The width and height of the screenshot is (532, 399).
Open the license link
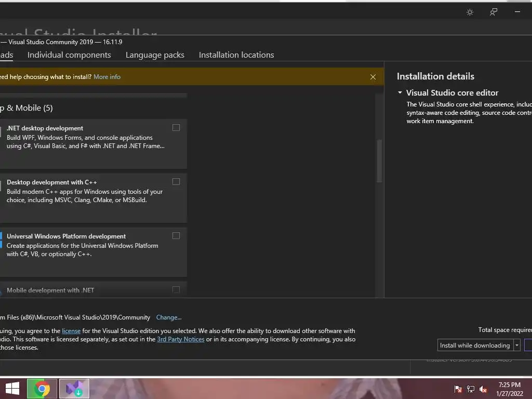pyautogui.click(x=71, y=331)
